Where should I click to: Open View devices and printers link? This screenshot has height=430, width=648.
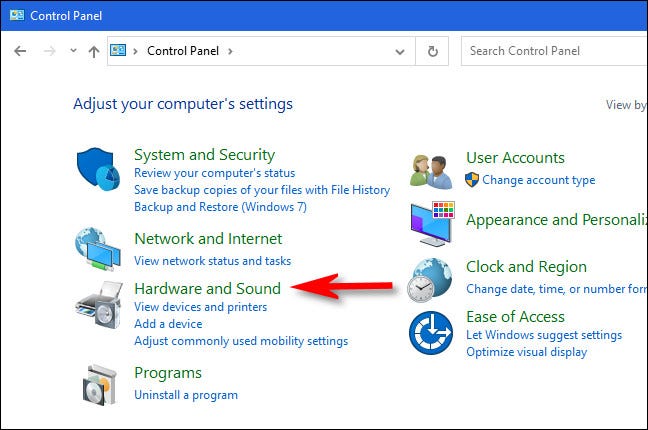(x=200, y=307)
